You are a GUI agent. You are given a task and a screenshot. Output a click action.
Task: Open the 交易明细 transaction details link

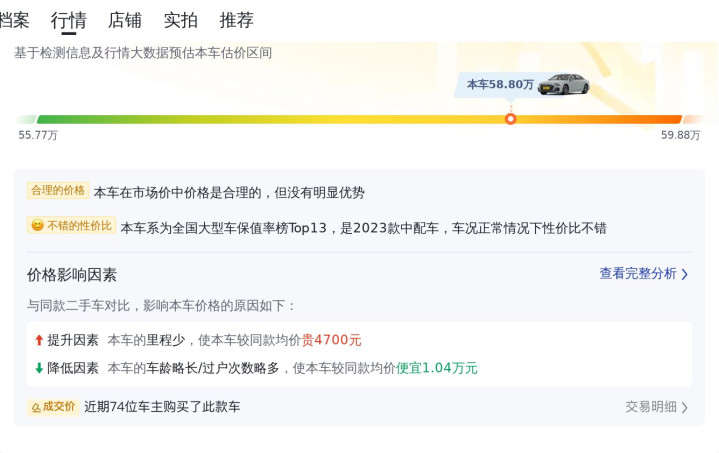coord(651,407)
